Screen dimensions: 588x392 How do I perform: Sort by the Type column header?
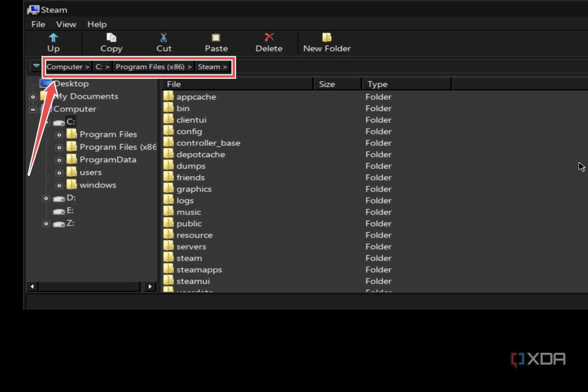(407, 84)
